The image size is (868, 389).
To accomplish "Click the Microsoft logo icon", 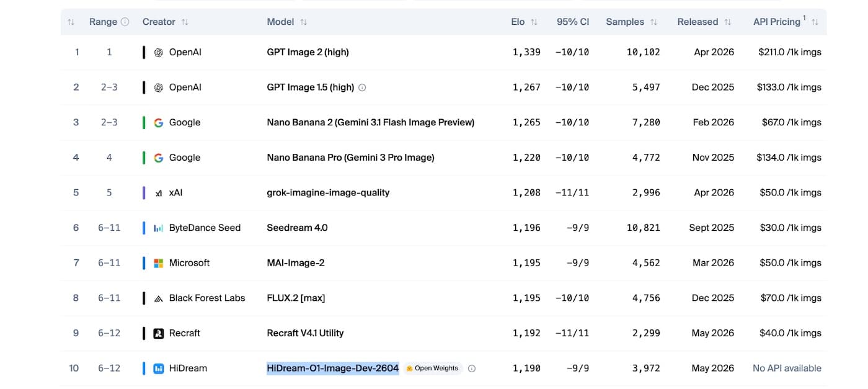I will point(159,263).
